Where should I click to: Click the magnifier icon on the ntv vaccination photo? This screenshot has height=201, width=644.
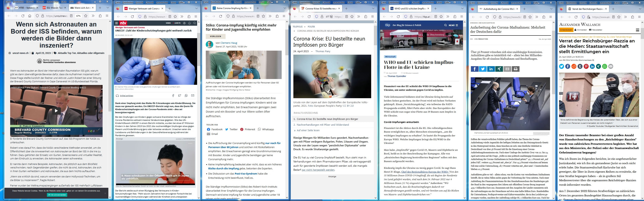pyautogui.click(x=119, y=80)
